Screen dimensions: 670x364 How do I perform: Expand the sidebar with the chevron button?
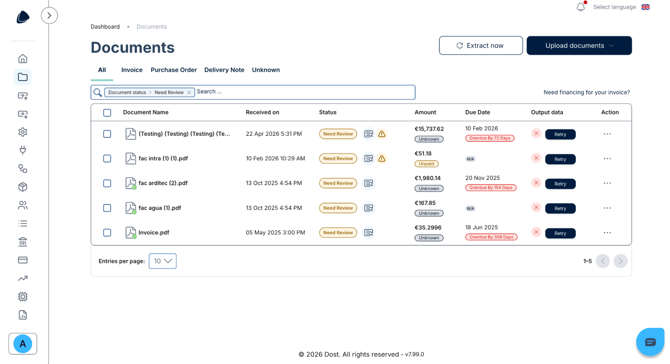[x=49, y=16]
